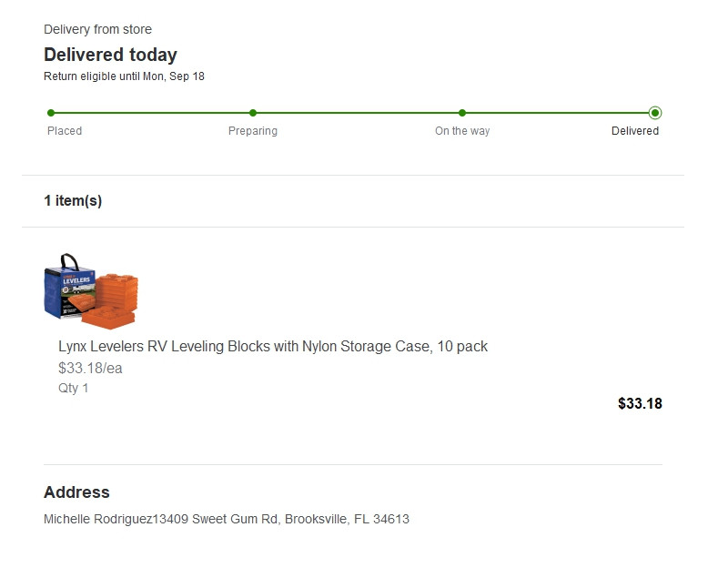Click the Delivered status circle icon
Screen dimensions: 728x588
pyautogui.click(x=655, y=113)
